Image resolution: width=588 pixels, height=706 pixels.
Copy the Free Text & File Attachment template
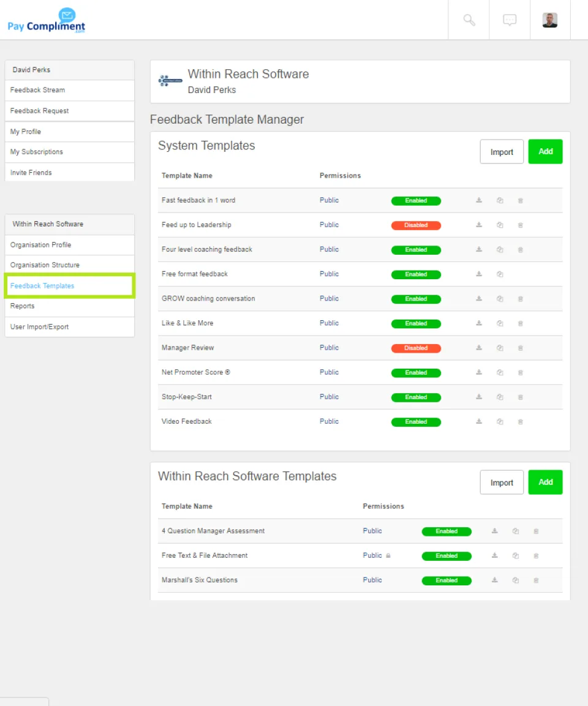tap(516, 555)
